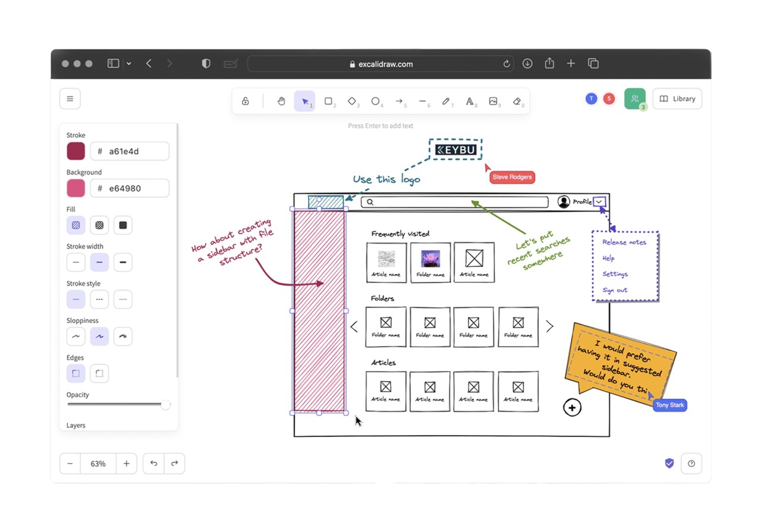Redo the last action
Viewport: 761px width, 532px height.
[174, 464]
